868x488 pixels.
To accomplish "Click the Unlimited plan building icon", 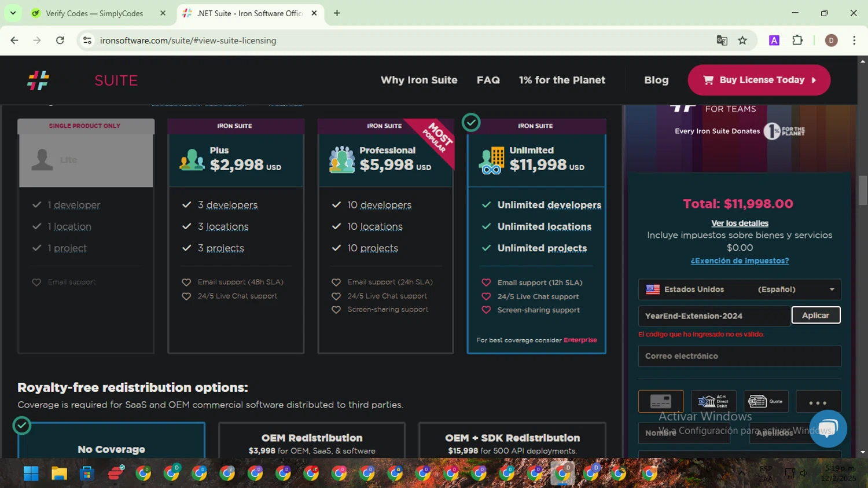I will 492,160.
